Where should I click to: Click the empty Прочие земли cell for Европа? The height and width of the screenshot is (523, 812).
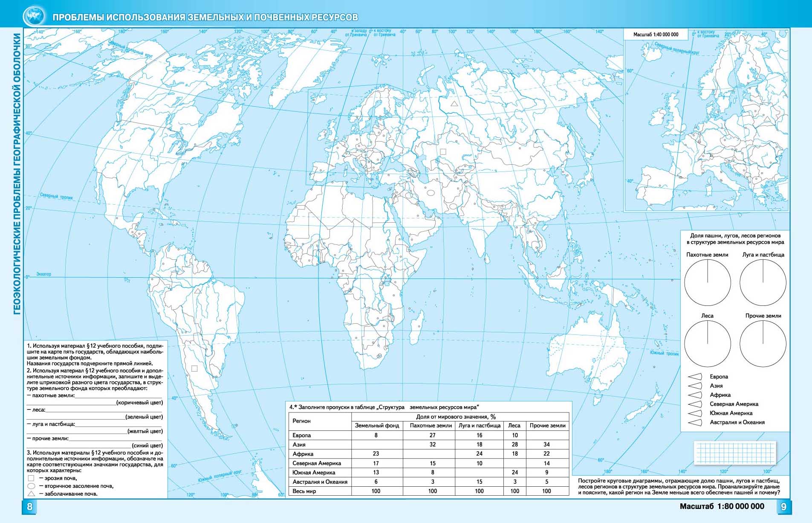(547, 435)
